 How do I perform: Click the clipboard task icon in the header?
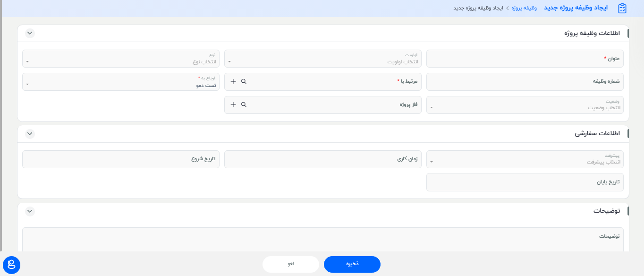point(622,8)
